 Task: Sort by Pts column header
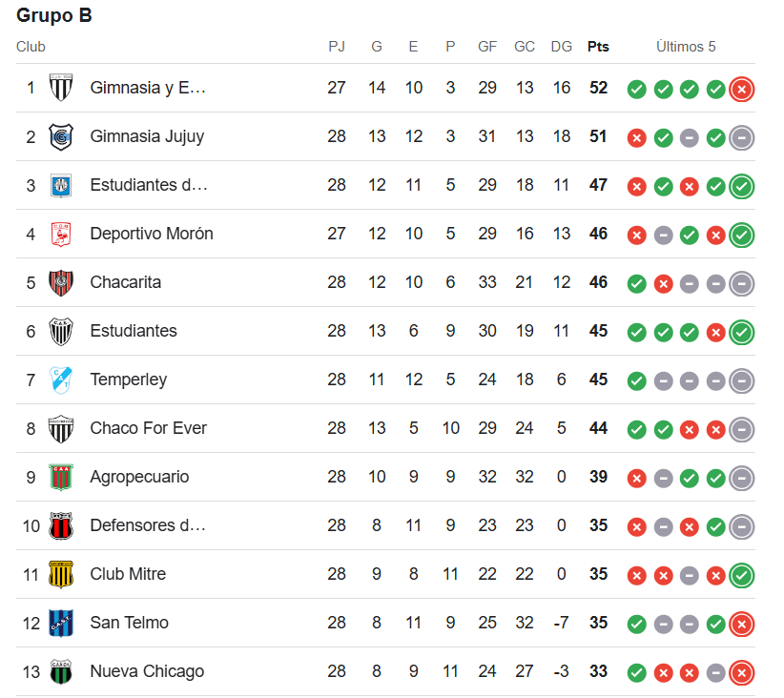[x=598, y=47]
